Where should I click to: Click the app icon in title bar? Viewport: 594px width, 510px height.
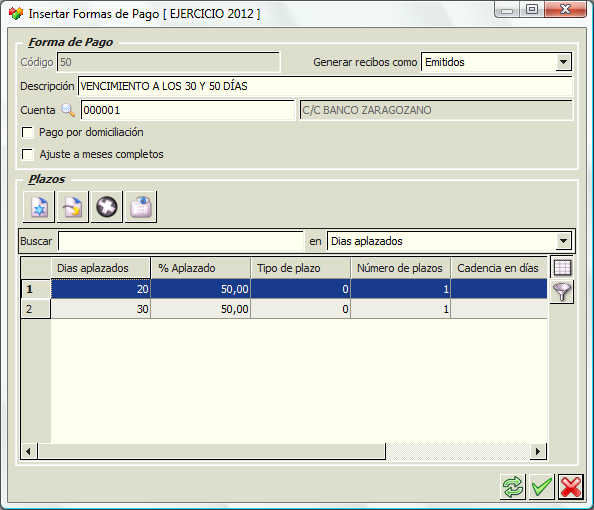[x=16, y=14]
